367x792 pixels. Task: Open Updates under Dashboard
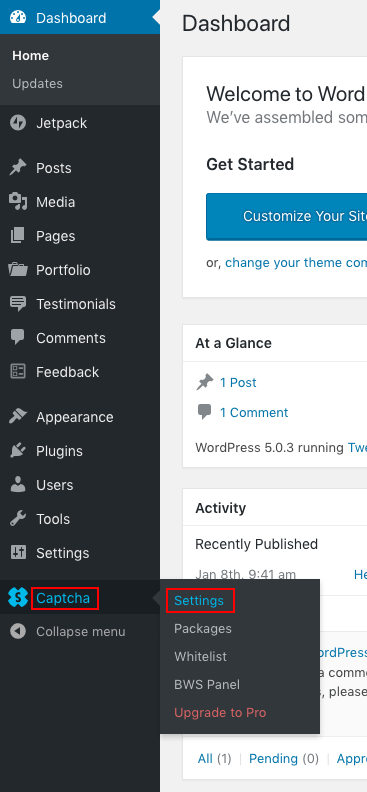point(37,83)
